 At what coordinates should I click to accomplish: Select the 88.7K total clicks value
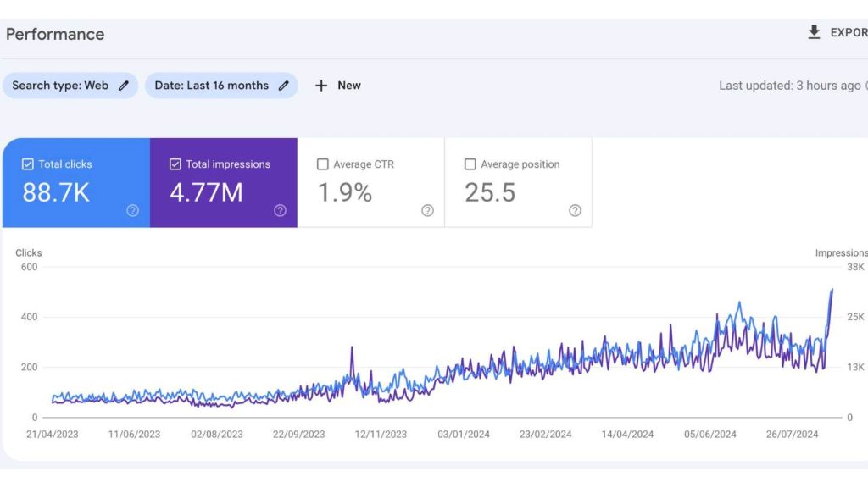[x=56, y=192]
